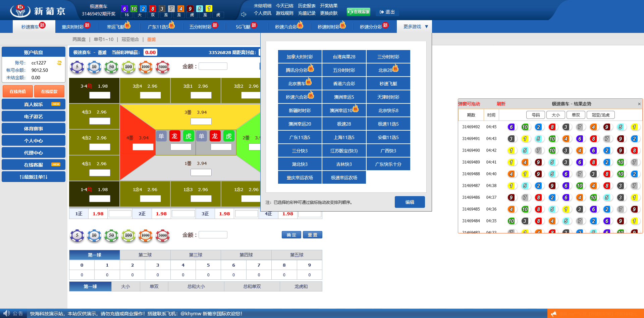Refresh account balance with yellow arrows icon
Viewport: 644px width, 318px height.
click(59, 63)
